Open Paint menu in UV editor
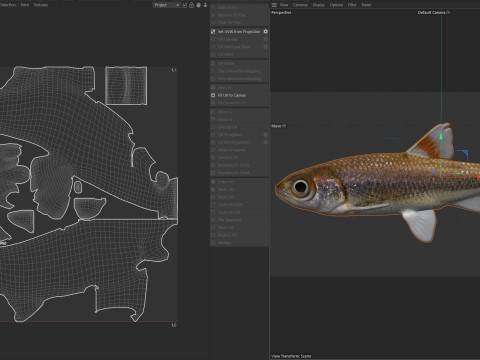 click(x=25, y=5)
